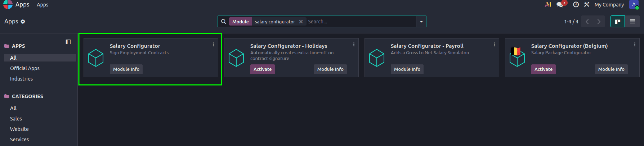The height and width of the screenshot is (146, 644).
Task: Click the Apps settings gear icon
Action: (x=23, y=22)
